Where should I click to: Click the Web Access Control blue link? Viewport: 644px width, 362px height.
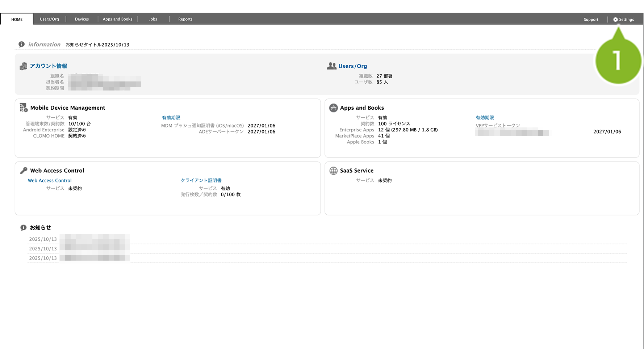coord(50,181)
